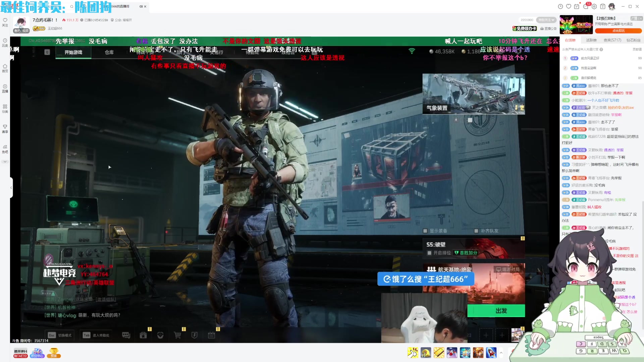Switch to 贵宾(5717) VIP tab
Screen dimensions: 644x362
point(612,40)
